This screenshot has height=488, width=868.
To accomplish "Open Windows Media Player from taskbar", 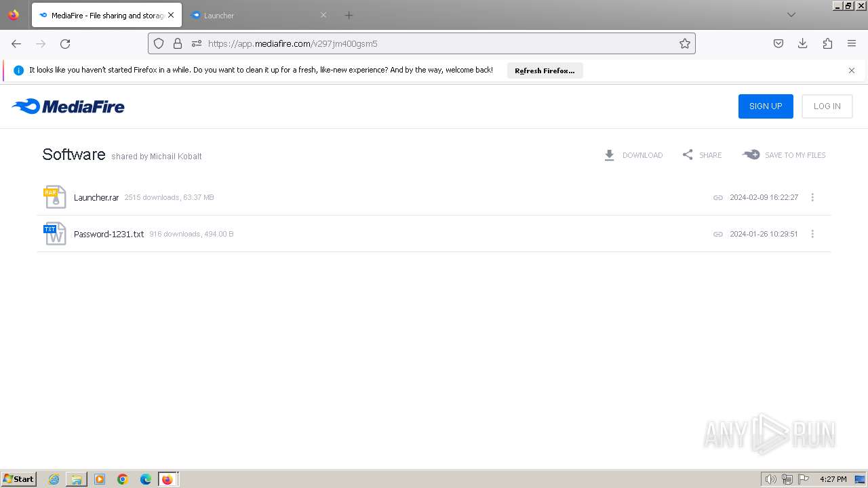I will 100,479.
